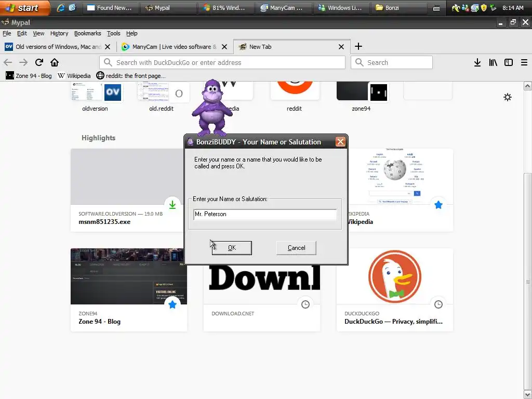Click the 8:14 AM taskbar clock
532x399 pixels.
513,7
